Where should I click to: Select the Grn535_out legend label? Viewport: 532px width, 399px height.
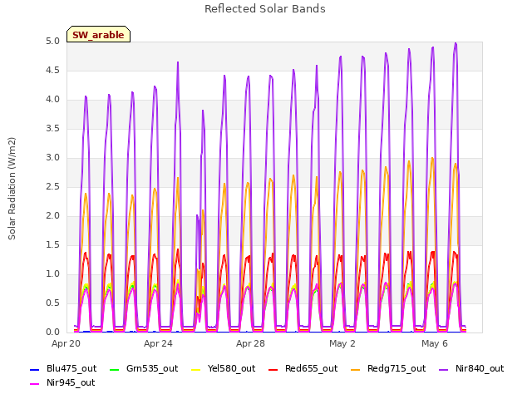click(x=152, y=369)
